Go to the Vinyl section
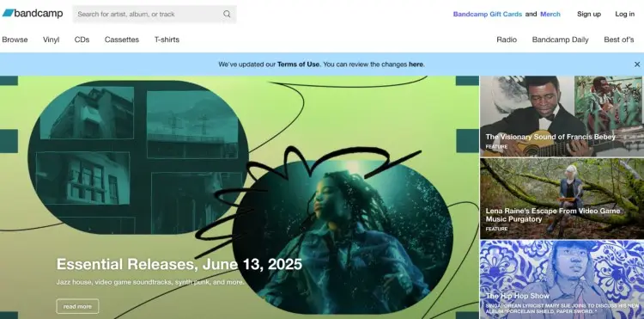644x319 pixels. click(x=51, y=40)
